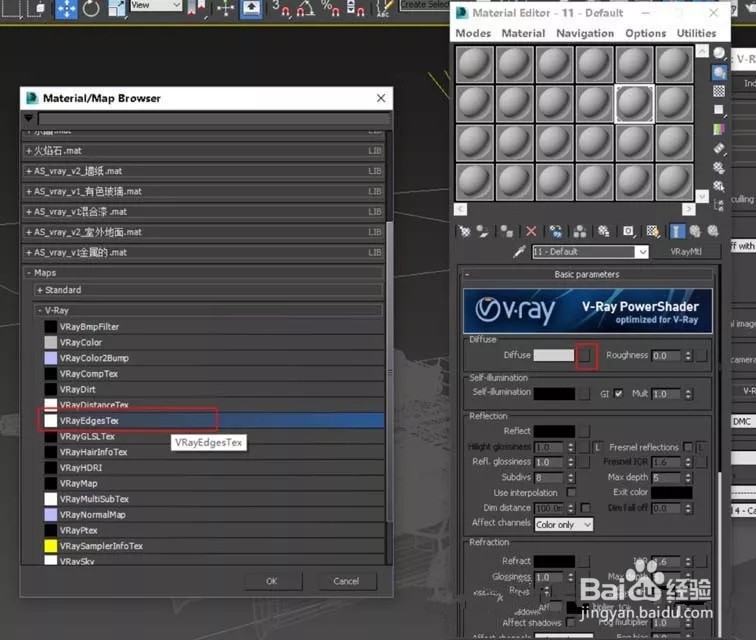This screenshot has width=756, height=640.
Task: Open the Affect channels Color only dropdown
Action: [564, 524]
